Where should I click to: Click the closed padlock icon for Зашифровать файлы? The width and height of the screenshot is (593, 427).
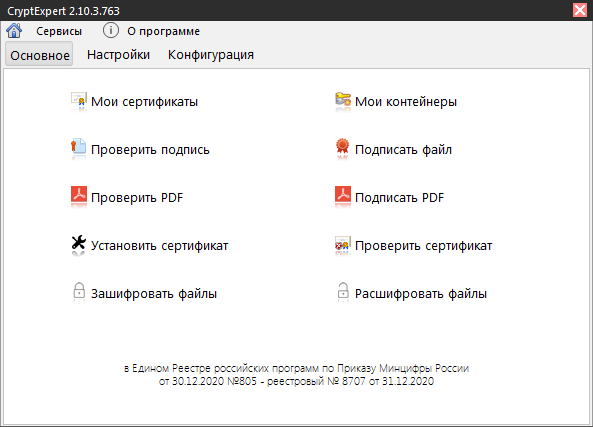click(79, 291)
